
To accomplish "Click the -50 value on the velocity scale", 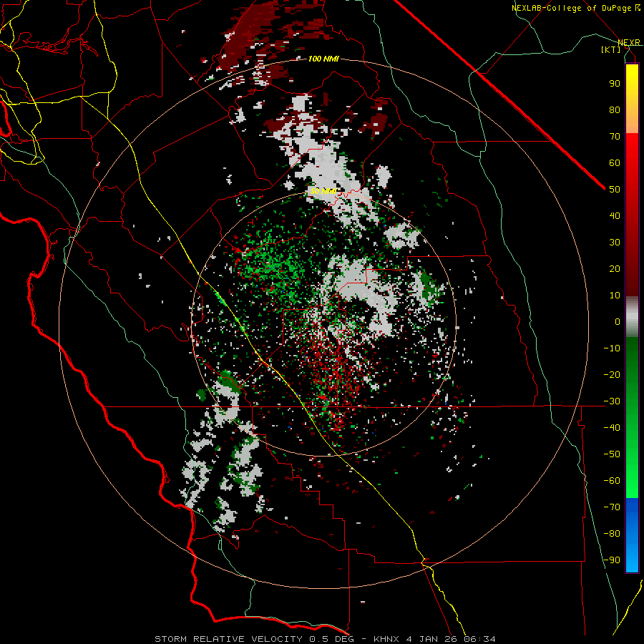I will tap(612, 454).
